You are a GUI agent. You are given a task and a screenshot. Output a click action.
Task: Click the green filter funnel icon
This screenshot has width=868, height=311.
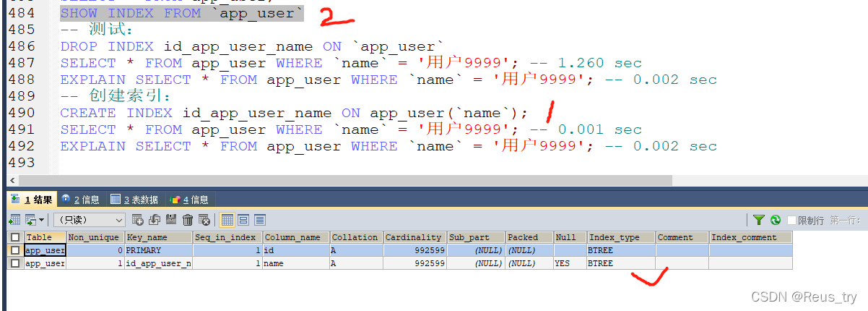point(759,220)
